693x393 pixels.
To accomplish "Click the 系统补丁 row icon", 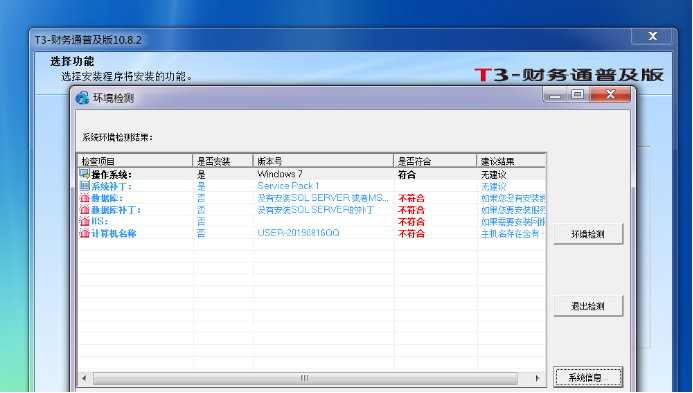I will pyautogui.click(x=84, y=186).
